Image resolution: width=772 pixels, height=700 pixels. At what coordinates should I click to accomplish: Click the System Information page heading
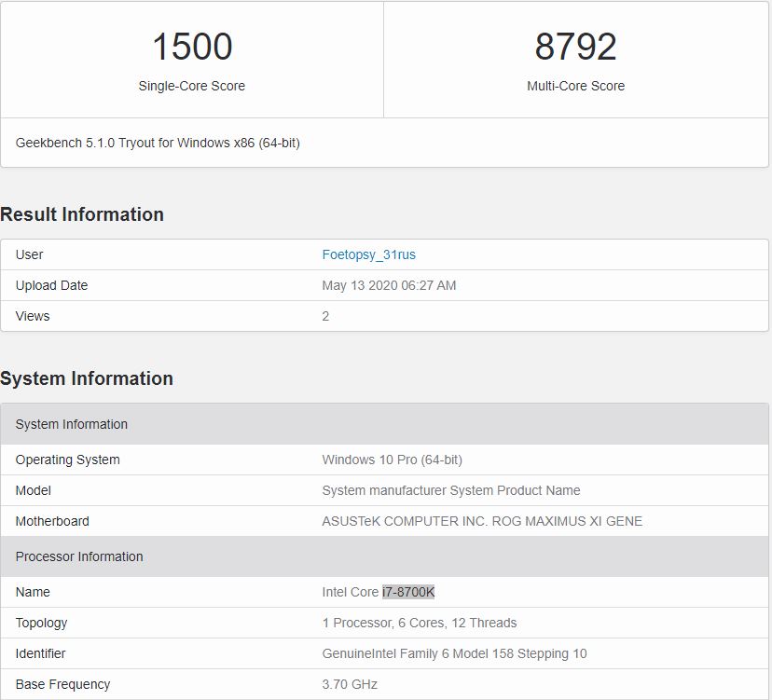point(87,378)
